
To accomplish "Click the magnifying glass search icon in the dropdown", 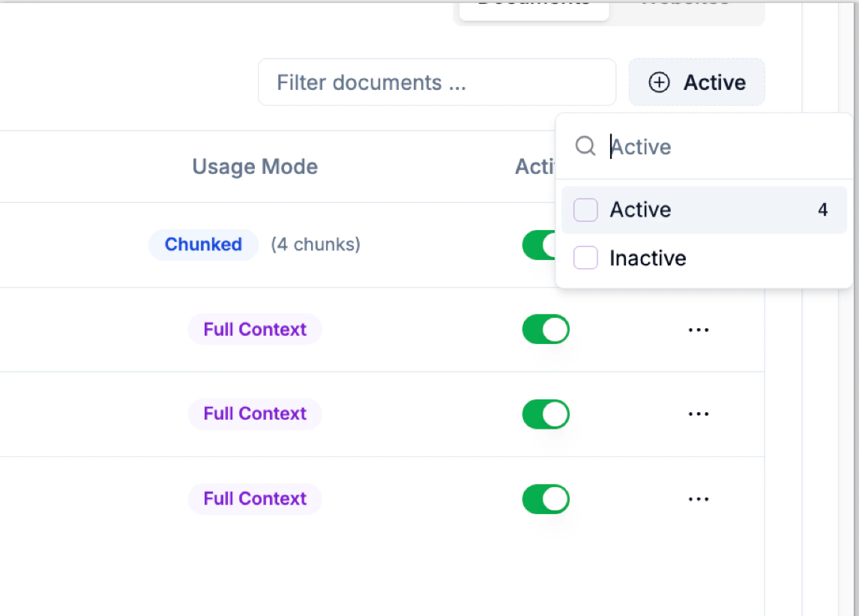I will pyautogui.click(x=585, y=146).
